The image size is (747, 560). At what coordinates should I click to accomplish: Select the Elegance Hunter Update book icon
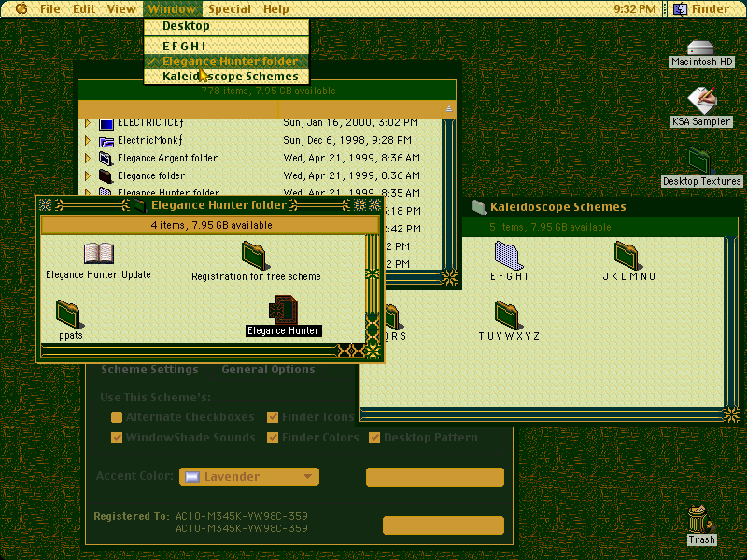point(99,253)
